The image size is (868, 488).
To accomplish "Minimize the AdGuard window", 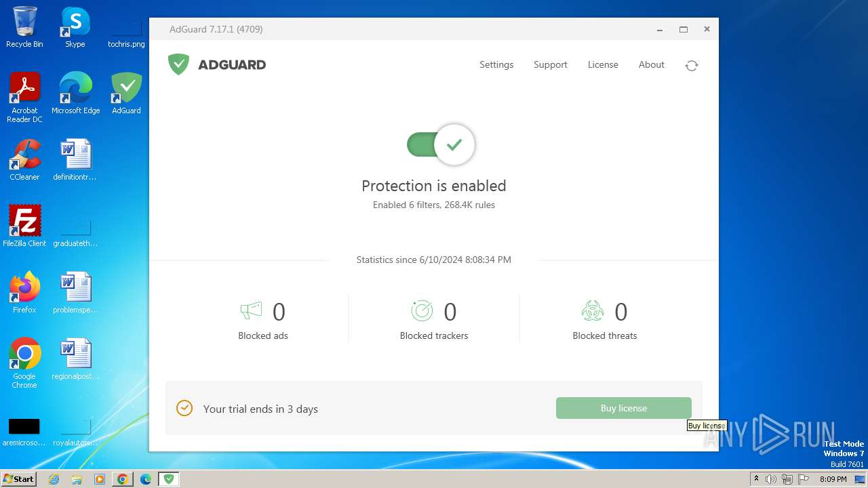I will (660, 30).
